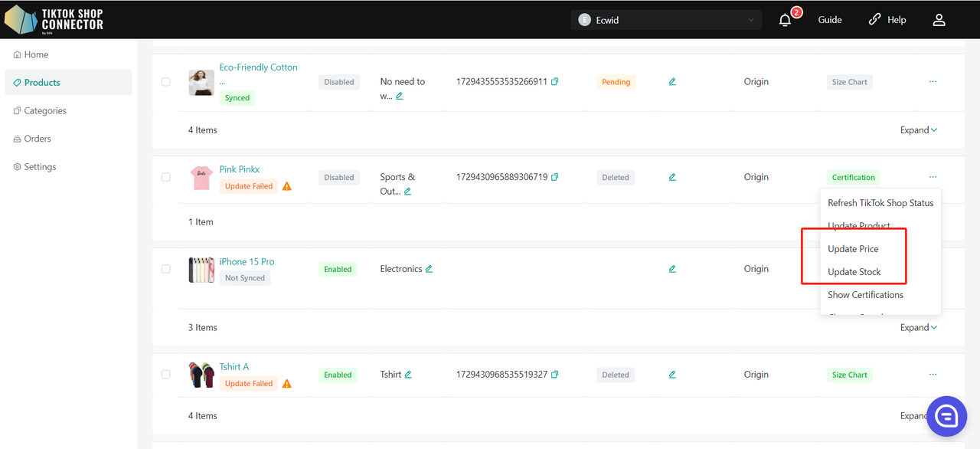The height and width of the screenshot is (449, 980).
Task: Click the "1 Item" count text
Action: pos(201,221)
